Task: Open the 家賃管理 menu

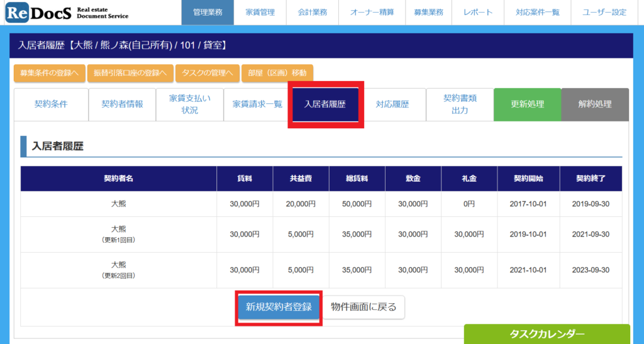Action: (x=260, y=13)
